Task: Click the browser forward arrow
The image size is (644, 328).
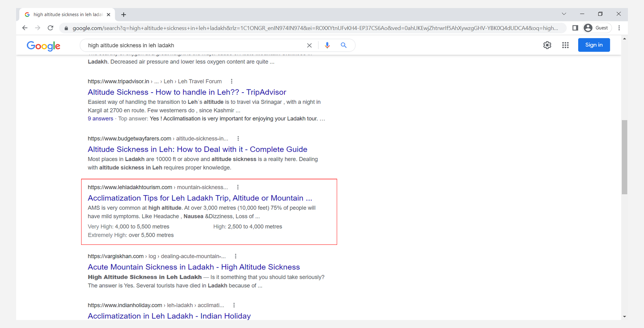Action: (38, 28)
